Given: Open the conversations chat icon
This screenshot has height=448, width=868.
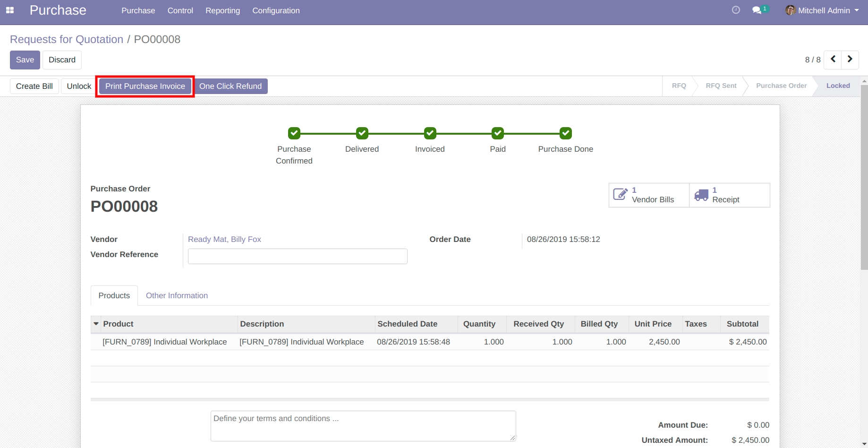Looking at the screenshot, I should tap(757, 10).
